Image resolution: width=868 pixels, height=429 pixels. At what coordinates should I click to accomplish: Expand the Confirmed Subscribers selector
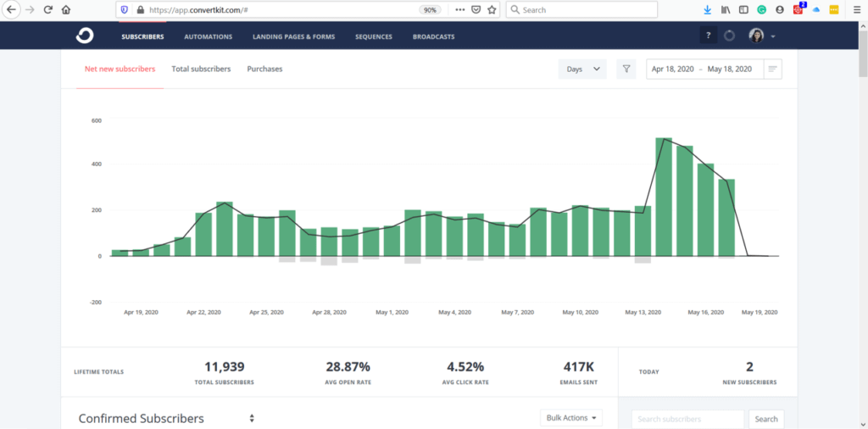tap(252, 418)
